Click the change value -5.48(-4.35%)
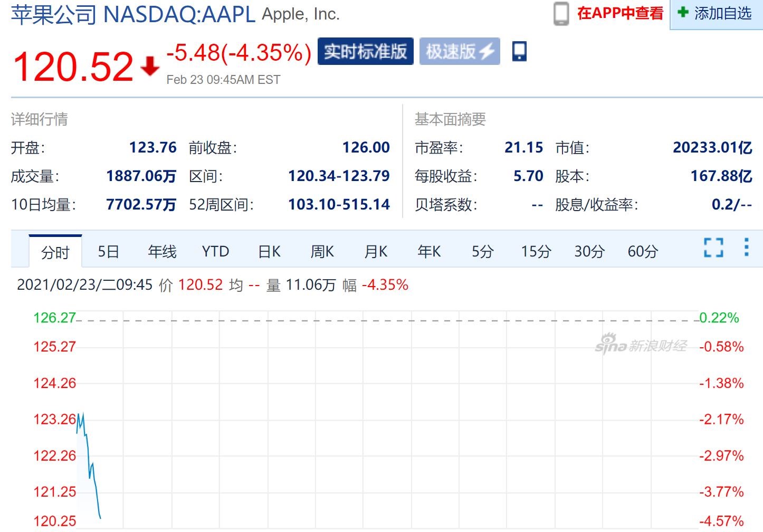This screenshot has width=763, height=532. (239, 53)
